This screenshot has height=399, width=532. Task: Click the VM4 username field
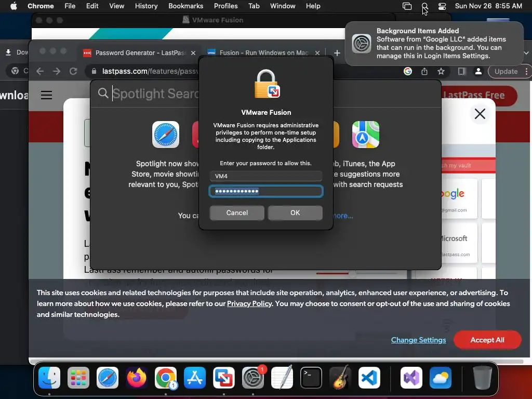(x=265, y=176)
